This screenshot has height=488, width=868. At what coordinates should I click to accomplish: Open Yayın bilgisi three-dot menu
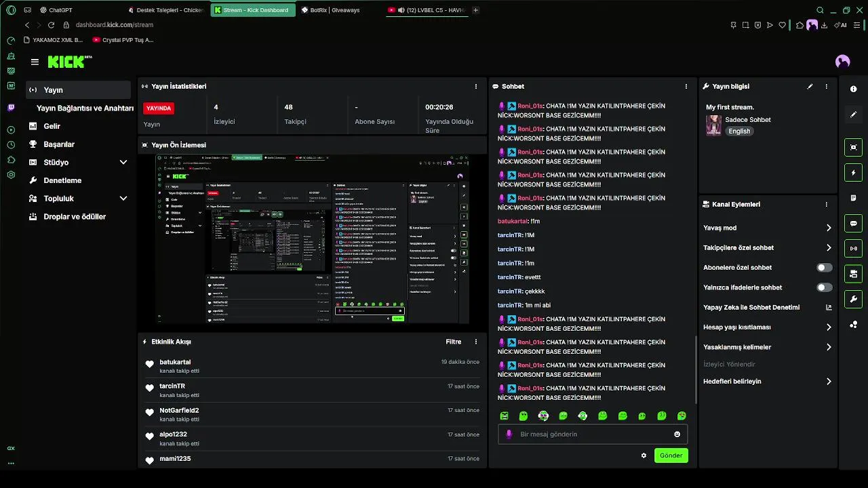point(826,87)
